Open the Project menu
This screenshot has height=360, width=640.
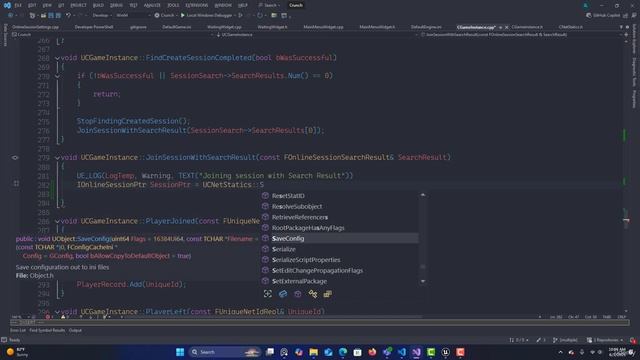coord(78,5)
